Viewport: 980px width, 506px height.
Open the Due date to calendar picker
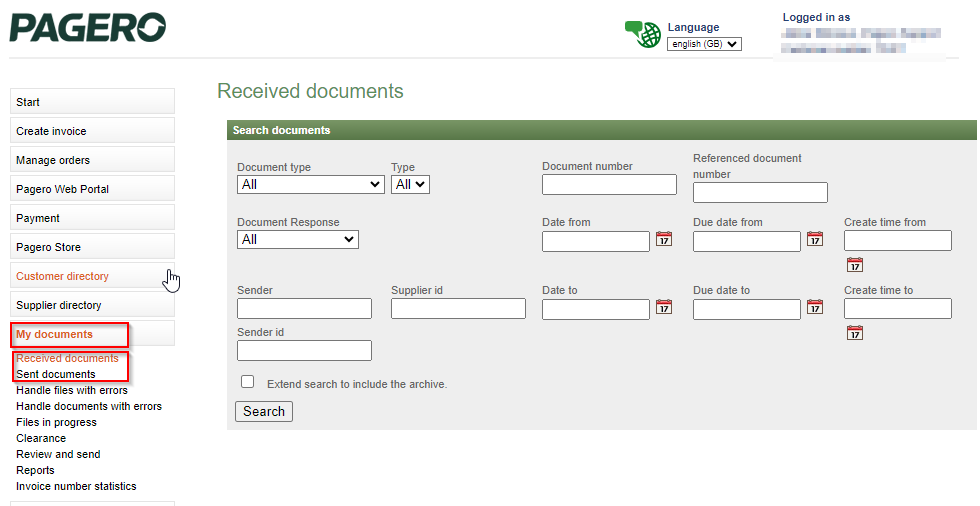pyautogui.click(x=815, y=307)
